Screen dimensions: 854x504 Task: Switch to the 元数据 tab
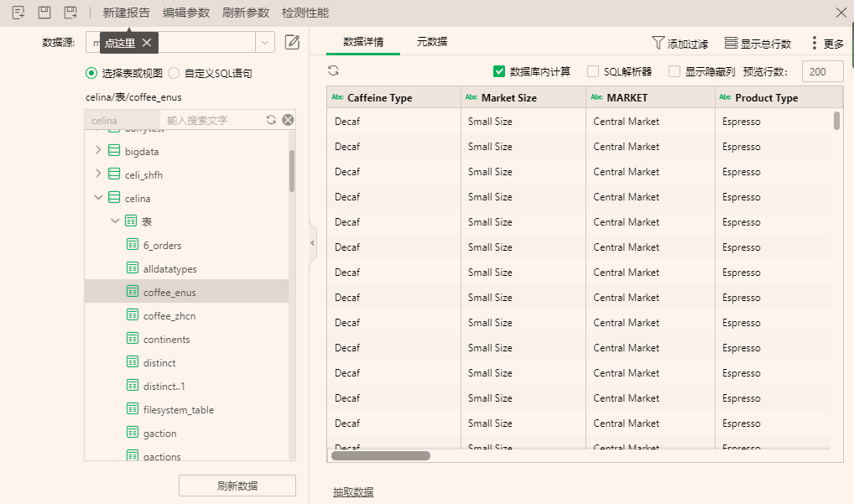coord(432,41)
